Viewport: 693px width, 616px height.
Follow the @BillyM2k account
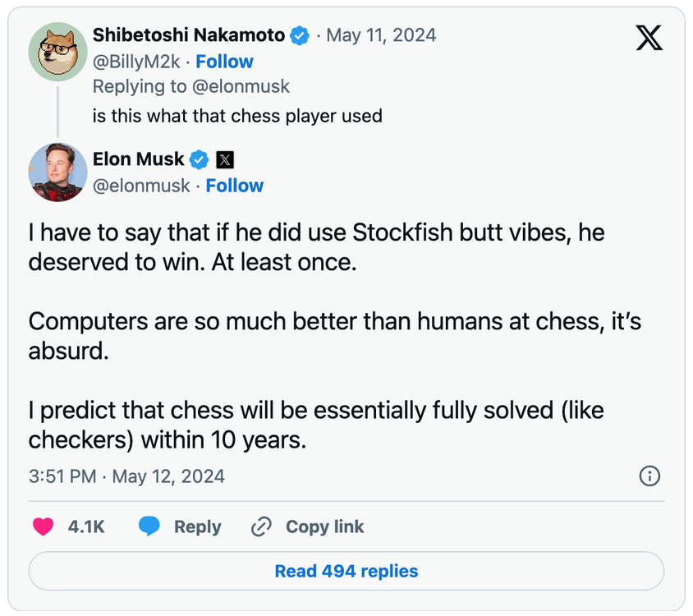(224, 62)
